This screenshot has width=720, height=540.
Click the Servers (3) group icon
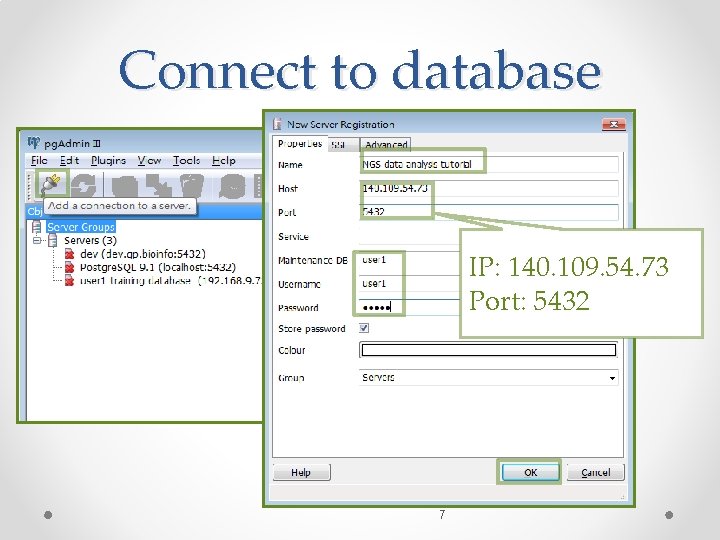click(53, 240)
